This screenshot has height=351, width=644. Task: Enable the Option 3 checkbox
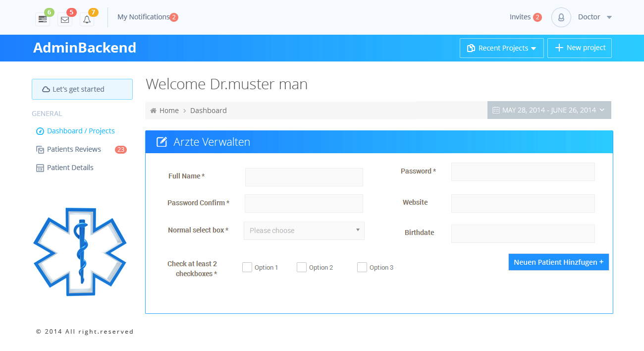point(362,267)
